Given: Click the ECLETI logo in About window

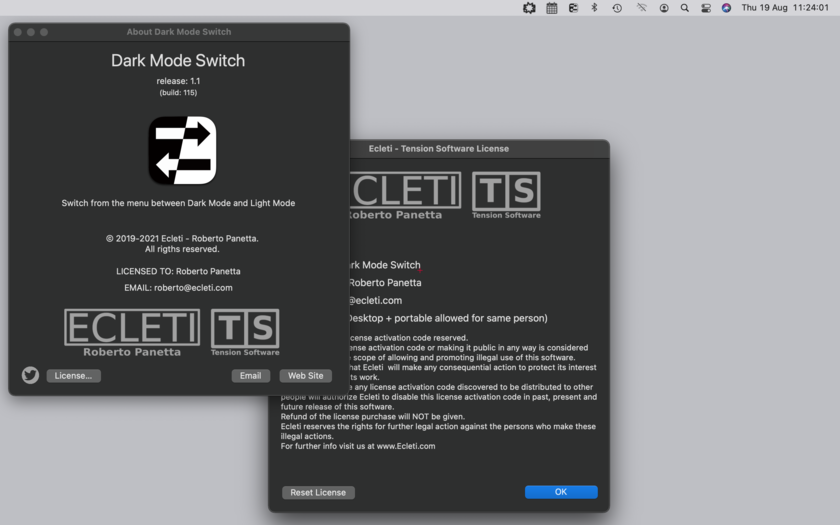Looking at the screenshot, I should click(x=132, y=333).
